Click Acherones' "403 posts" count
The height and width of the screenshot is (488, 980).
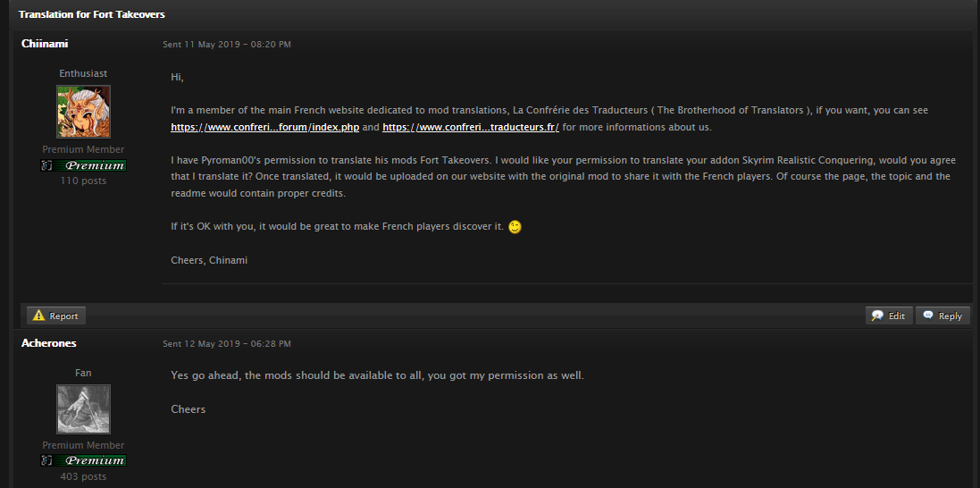point(83,476)
